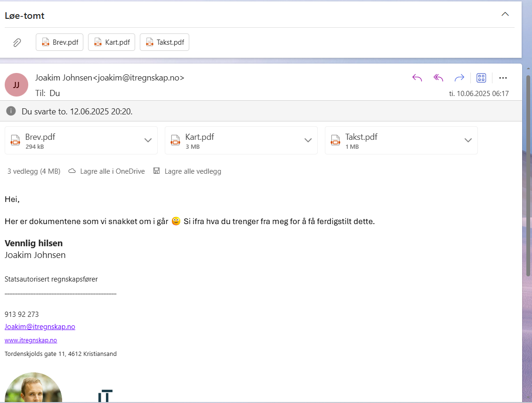532x403 pixels.
Task: Click Lagre alle vedlegg
Action: tap(187, 171)
